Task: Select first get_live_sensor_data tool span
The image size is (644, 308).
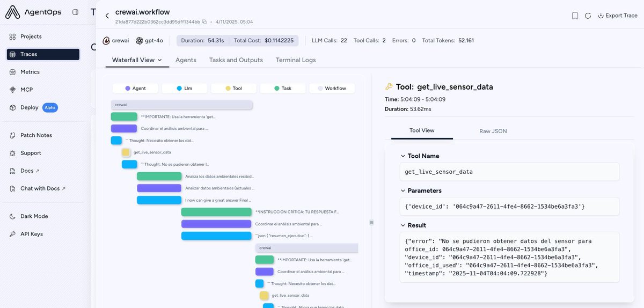Action: tap(126, 152)
